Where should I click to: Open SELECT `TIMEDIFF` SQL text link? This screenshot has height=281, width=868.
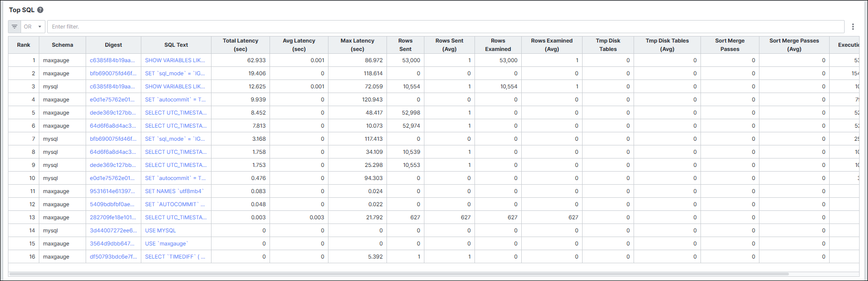175,257
